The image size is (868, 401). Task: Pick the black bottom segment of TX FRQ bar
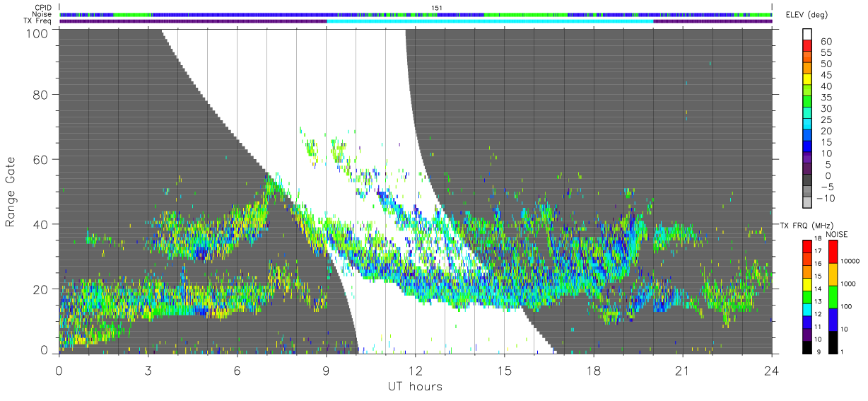click(x=808, y=348)
